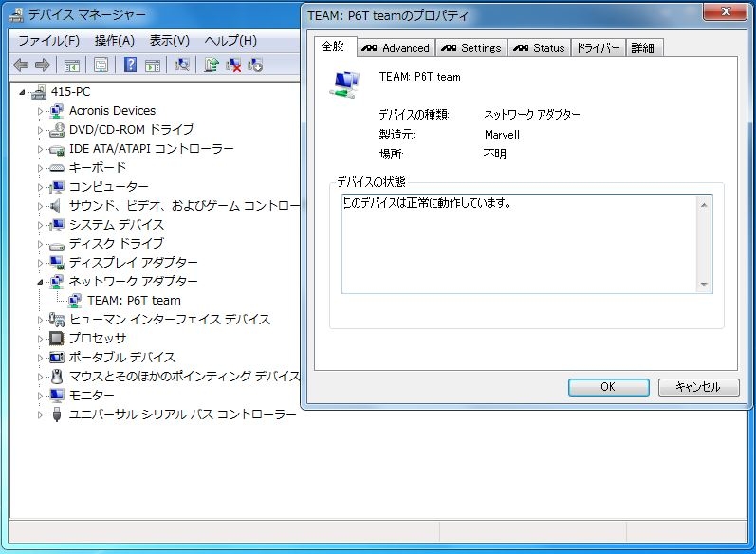
Task: Click the OK button
Action: (608, 387)
